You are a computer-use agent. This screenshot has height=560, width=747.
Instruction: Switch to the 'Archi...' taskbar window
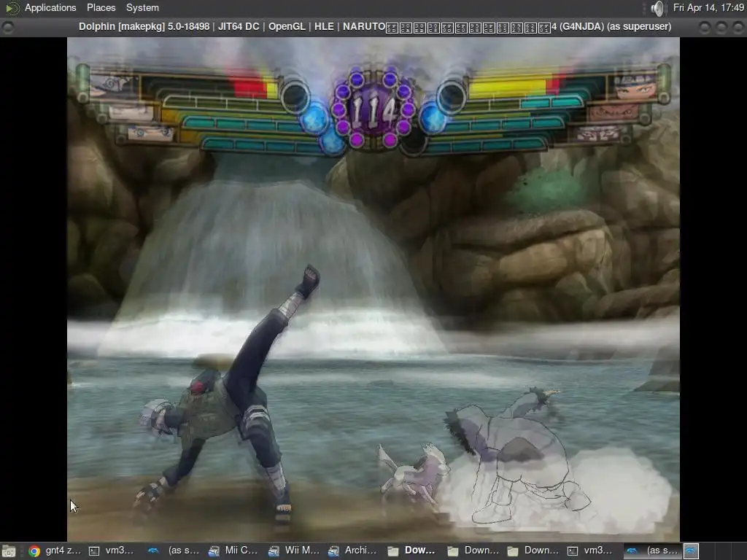(353, 551)
